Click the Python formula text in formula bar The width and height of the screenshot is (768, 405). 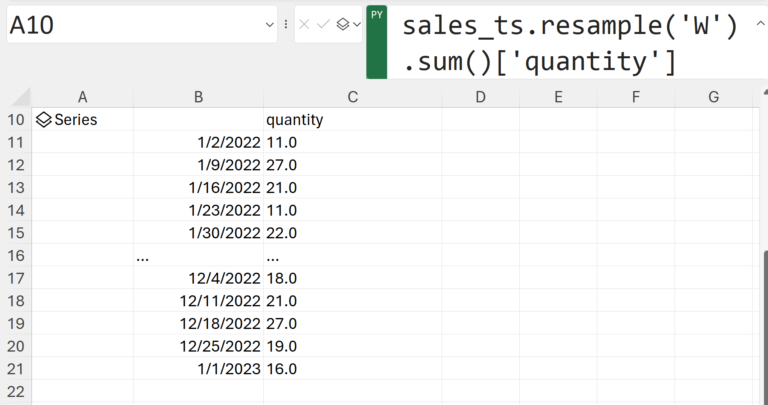pyautogui.click(x=570, y=43)
